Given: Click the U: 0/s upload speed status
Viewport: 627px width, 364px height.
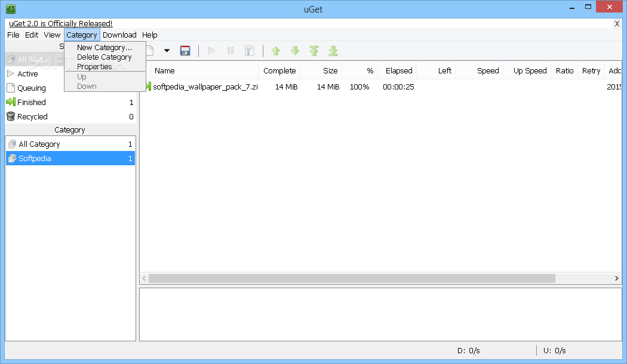Looking at the screenshot, I should point(555,351).
